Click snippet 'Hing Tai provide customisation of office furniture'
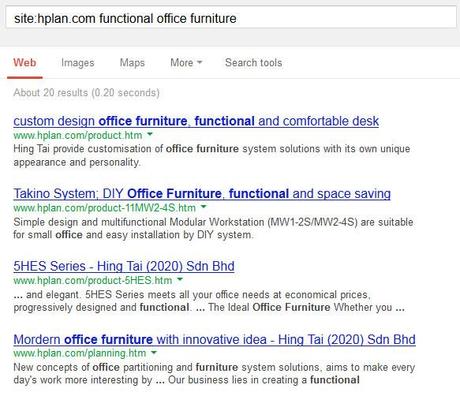The image size is (460, 396). coord(212,155)
